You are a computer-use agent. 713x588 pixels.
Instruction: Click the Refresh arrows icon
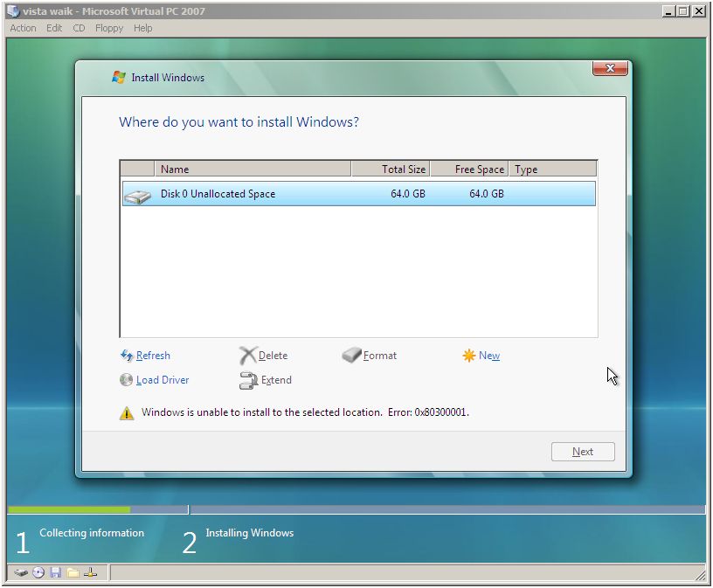tap(126, 356)
